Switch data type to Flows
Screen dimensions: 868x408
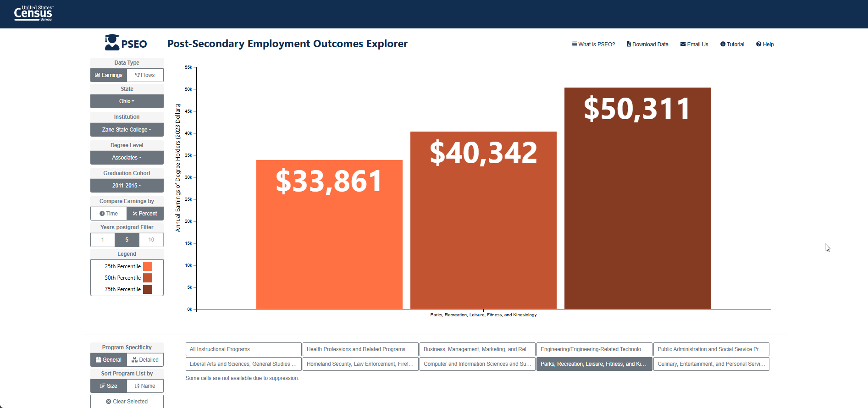(145, 75)
